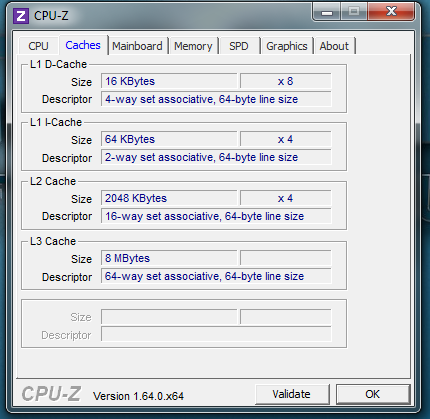Click the greyed-out count field in unnamed group

tap(286, 317)
